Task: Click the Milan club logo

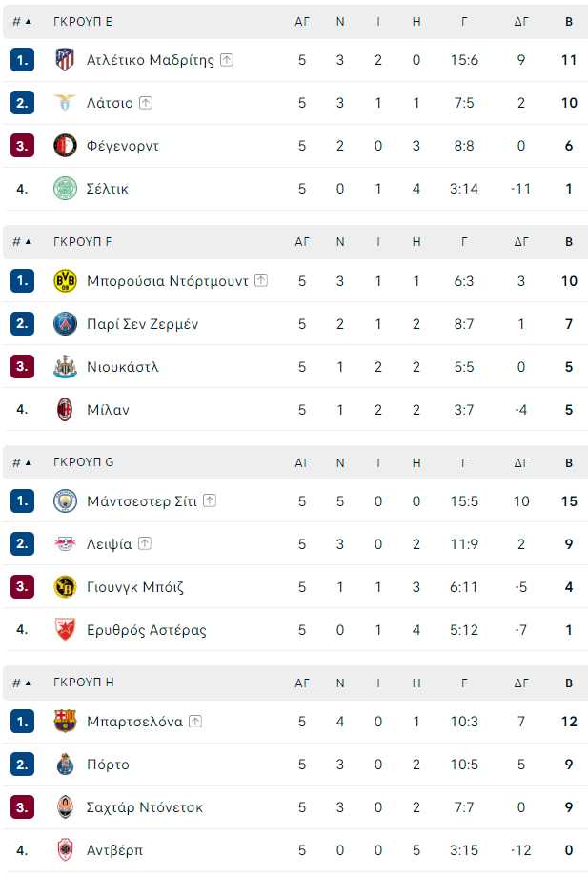Action: coord(65,409)
